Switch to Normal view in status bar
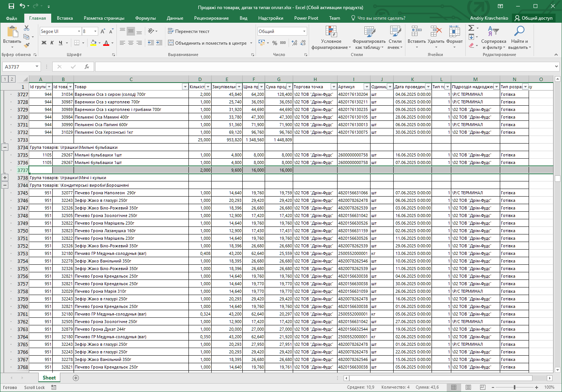The width and height of the screenshot is (562, 392). pyautogui.click(x=454, y=387)
